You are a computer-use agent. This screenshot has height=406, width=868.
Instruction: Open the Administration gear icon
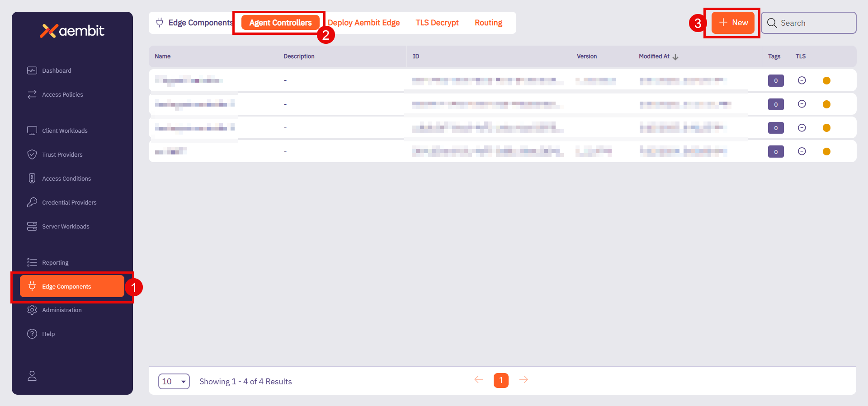click(x=32, y=310)
